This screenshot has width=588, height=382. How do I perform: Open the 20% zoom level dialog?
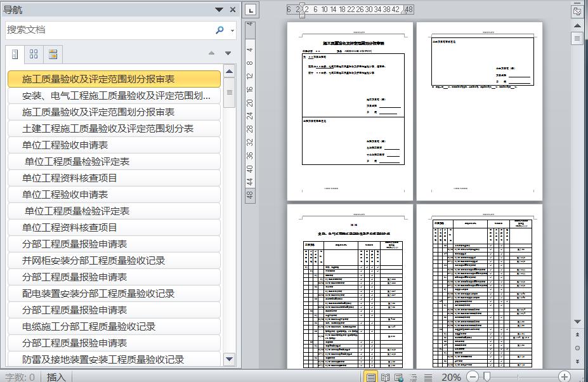click(x=451, y=377)
